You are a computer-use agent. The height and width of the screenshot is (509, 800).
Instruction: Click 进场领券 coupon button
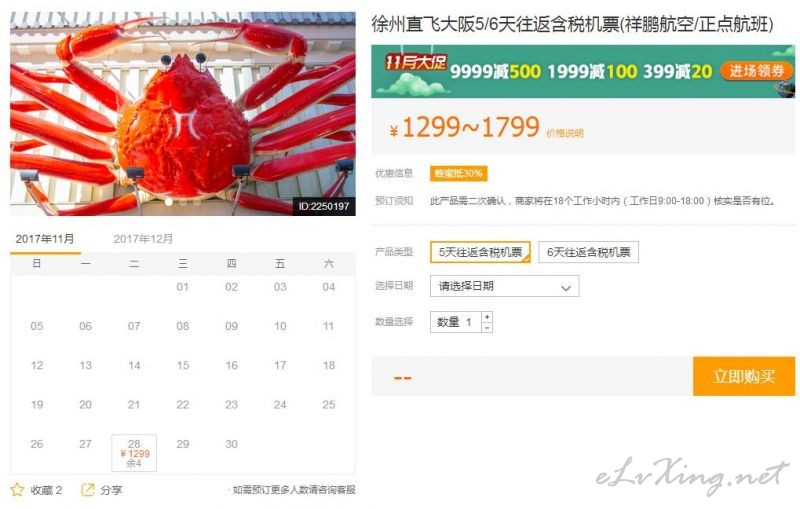[756, 71]
